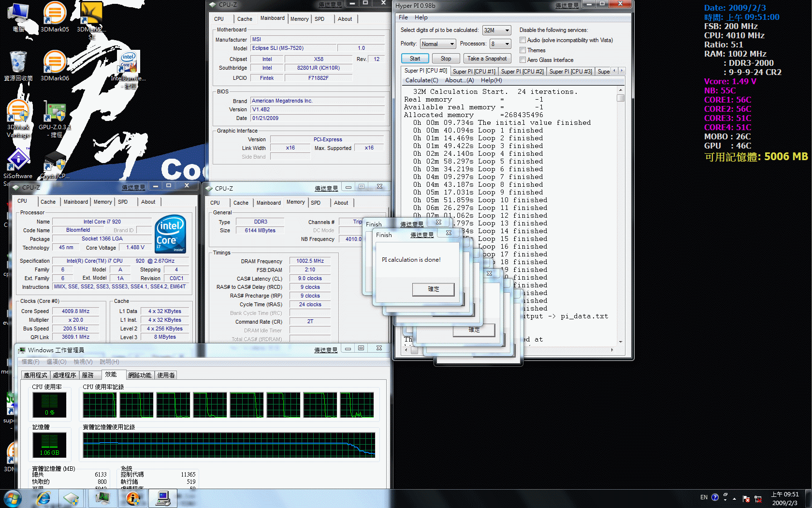This screenshot has width=812, height=508.
Task: Select the SiSoftware Sandra desktop shortcut
Action: tap(18, 167)
